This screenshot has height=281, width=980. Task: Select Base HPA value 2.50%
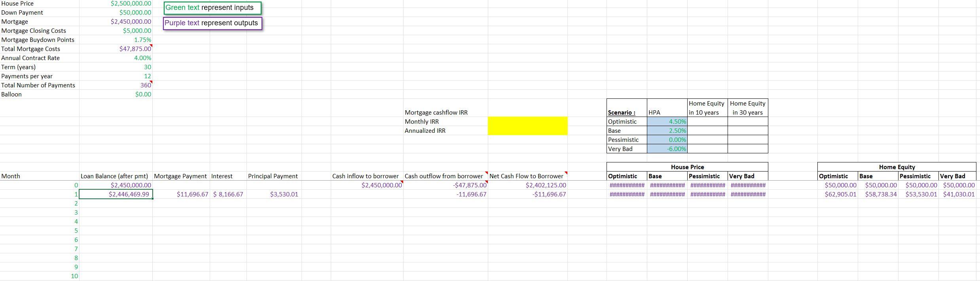click(667, 131)
